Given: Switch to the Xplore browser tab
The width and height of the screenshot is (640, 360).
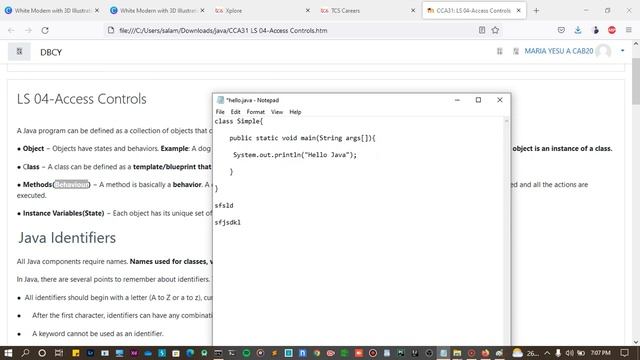Looking at the screenshot, I should pyautogui.click(x=261, y=11).
